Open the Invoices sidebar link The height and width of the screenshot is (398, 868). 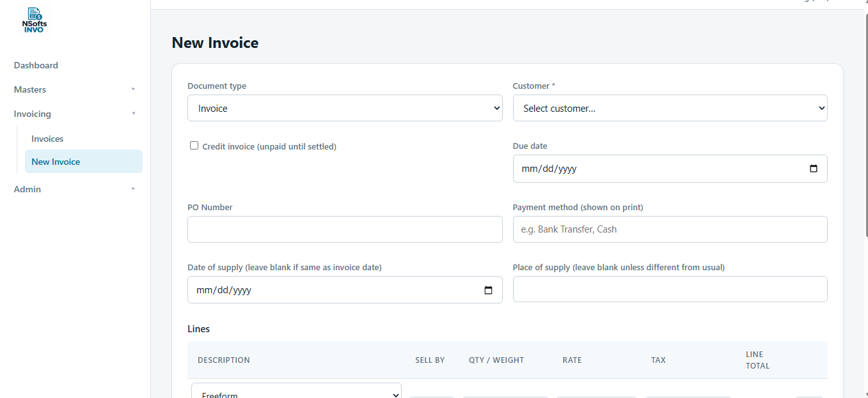point(47,139)
